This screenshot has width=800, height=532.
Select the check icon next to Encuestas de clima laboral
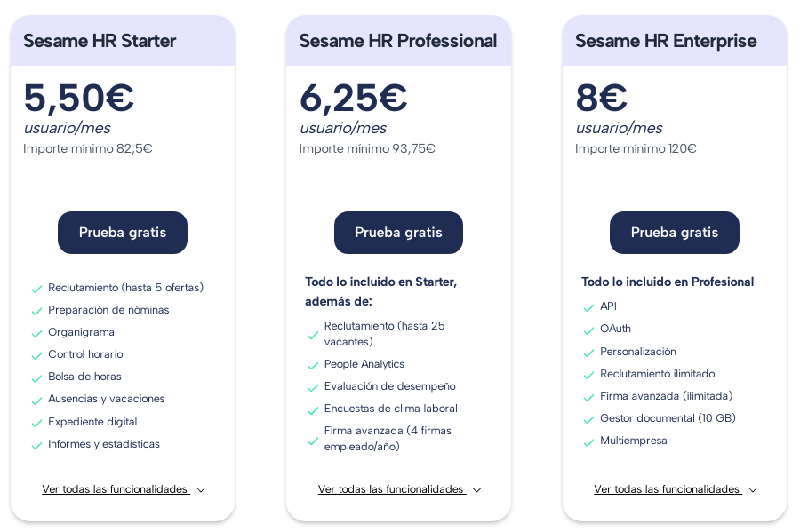(313, 409)
